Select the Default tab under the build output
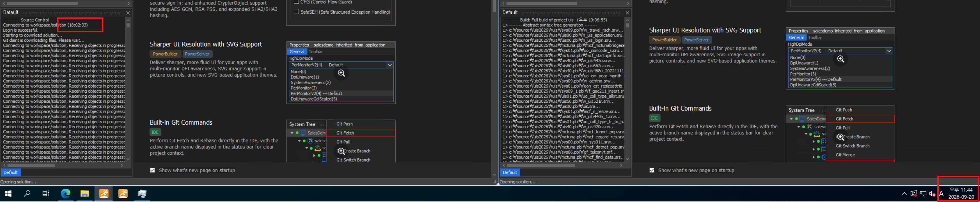The image size is (980, 202). pos(510,172)
